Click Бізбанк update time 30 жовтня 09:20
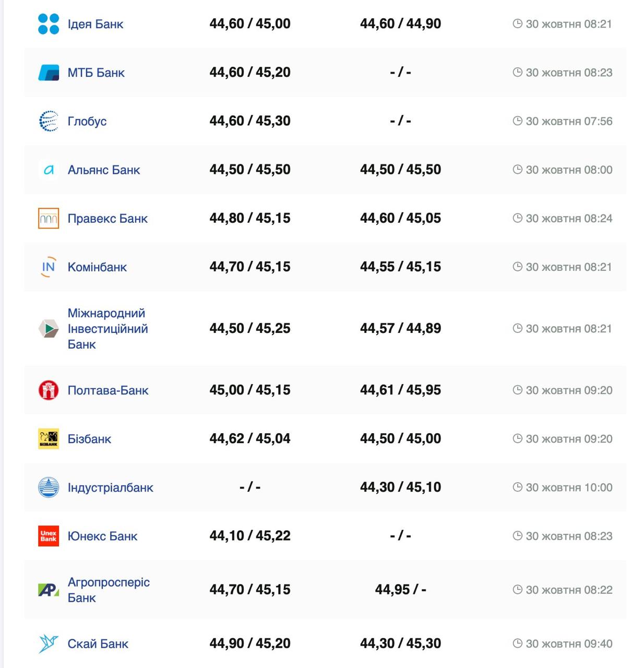This screenshot has height=668, width=644. [x=569, y=439]
